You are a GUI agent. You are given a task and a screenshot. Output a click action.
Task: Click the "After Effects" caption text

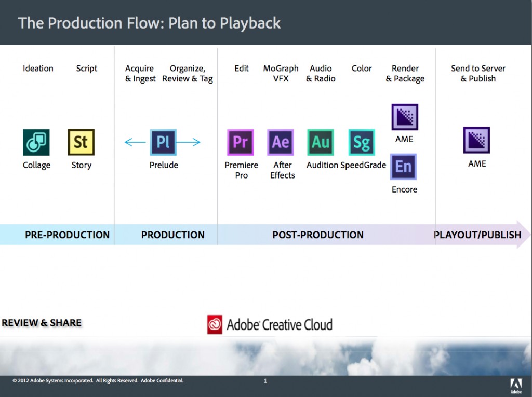point(282,170)
